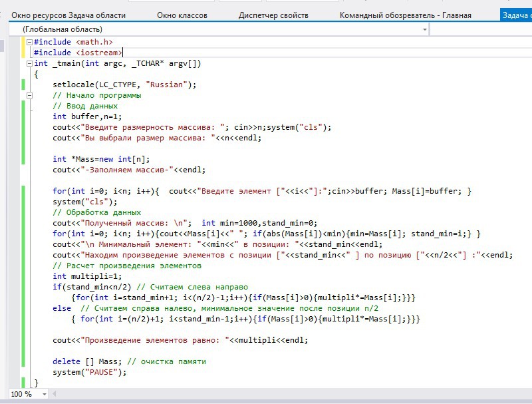This screenshot has height=404, width=532.
Task: Click the int multipli=1; line
Action: 87,276
